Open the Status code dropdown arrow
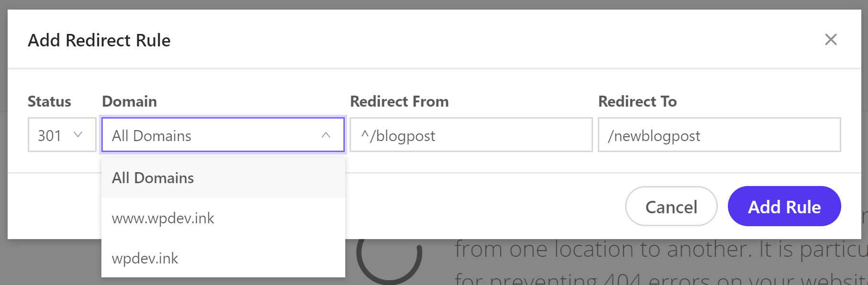 (78, 135)
